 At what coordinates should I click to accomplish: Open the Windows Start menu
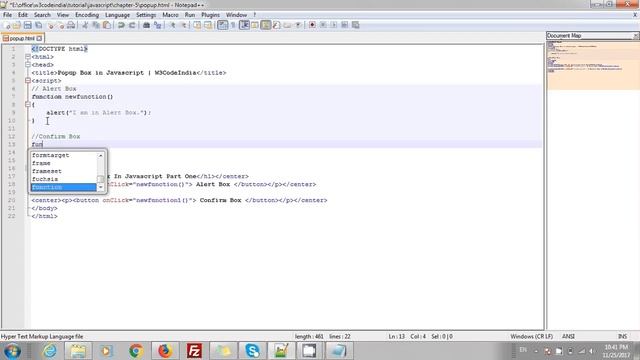point(12,351)
